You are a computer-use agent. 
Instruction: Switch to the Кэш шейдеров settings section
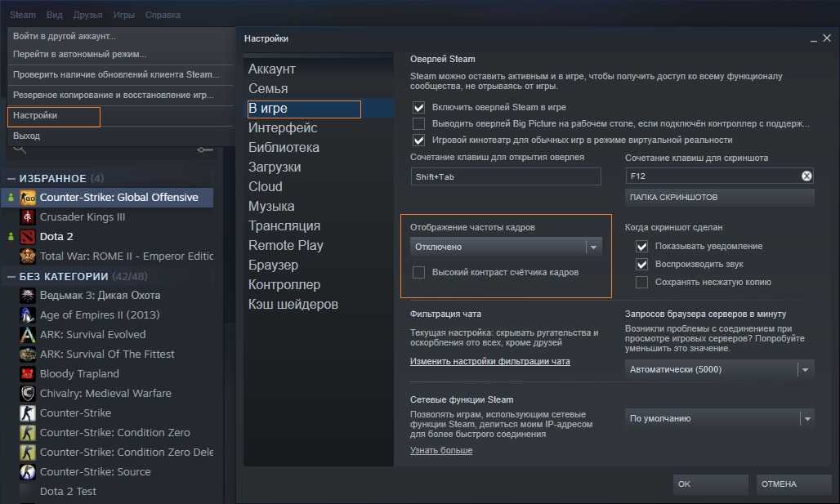point(293,304)
